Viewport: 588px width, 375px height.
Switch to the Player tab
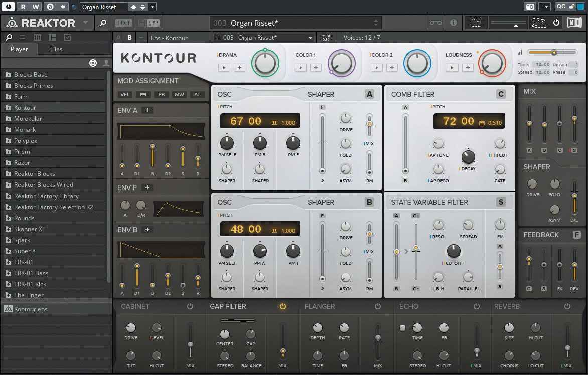coord(20,49)
